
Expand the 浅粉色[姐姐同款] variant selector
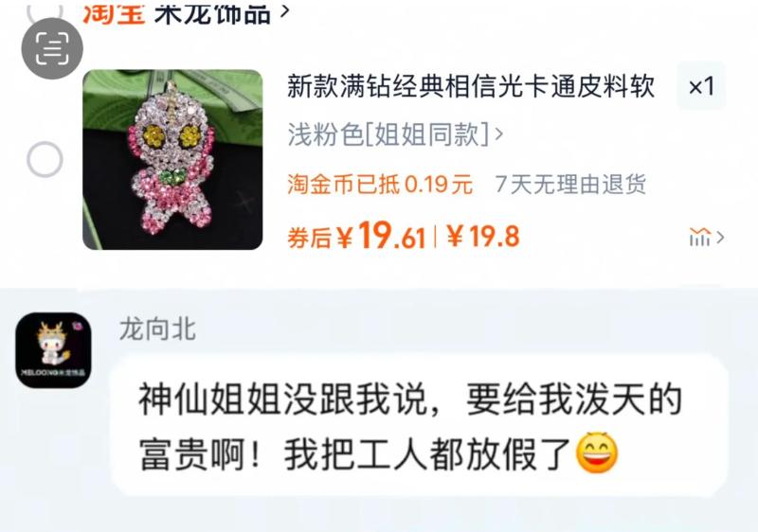tap(395, 134)
